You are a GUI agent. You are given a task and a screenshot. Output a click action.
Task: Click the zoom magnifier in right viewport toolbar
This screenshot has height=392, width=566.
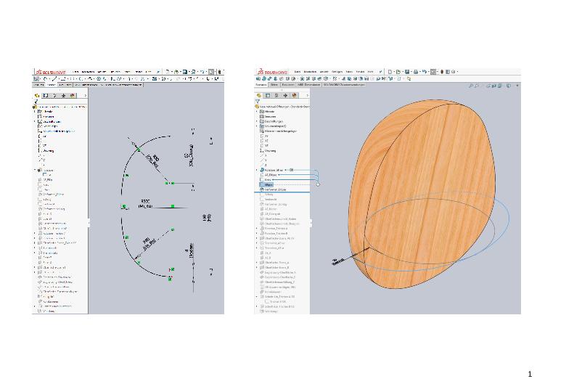pos(471,86)
